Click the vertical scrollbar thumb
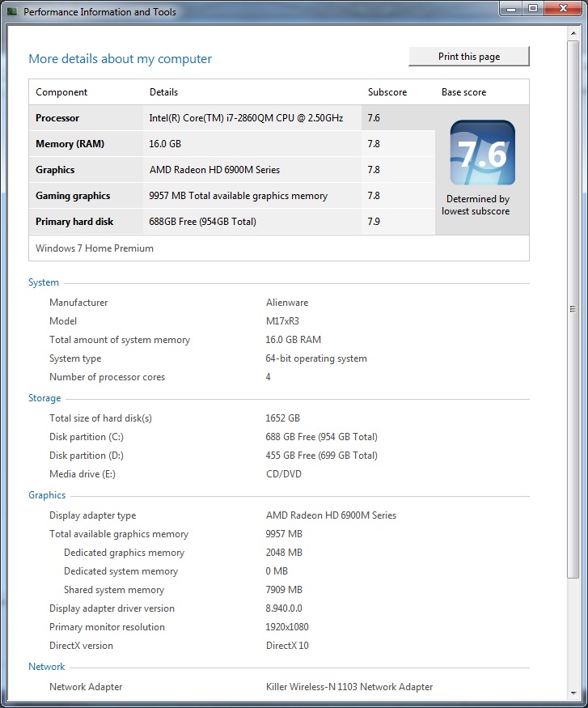The height and width of the screenshot is (708, 588). [573, 309]
